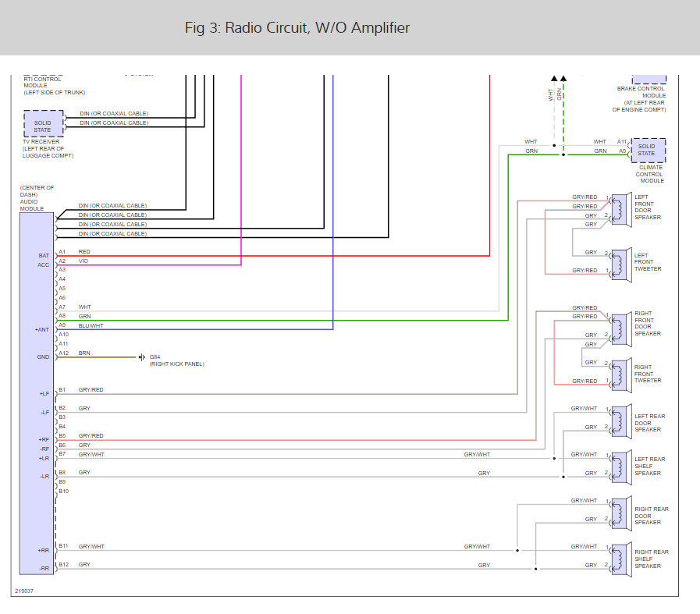Image resolution: width=700 pixels, height=614 pixels.
Task: Click the 'LEFT FRONT DOOR SPEAKER' label
Action: (x=648, y=208)
